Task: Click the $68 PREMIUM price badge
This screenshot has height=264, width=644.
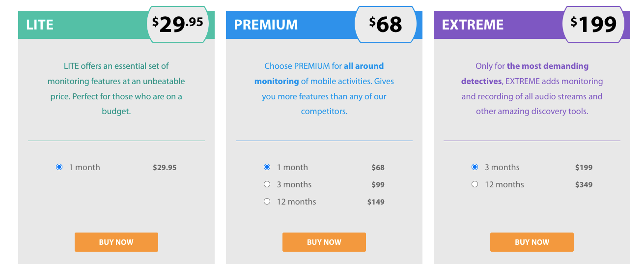Action: click(386, 24)
